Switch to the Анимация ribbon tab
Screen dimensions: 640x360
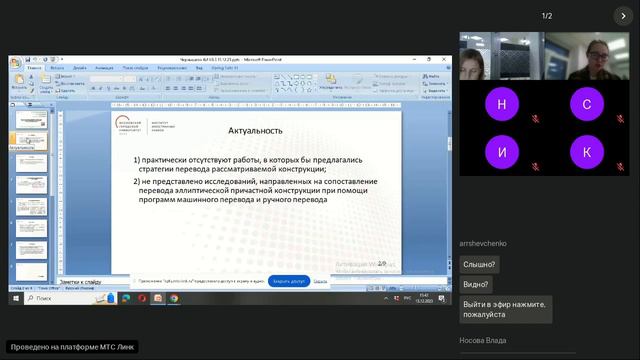tap(104, 68)
